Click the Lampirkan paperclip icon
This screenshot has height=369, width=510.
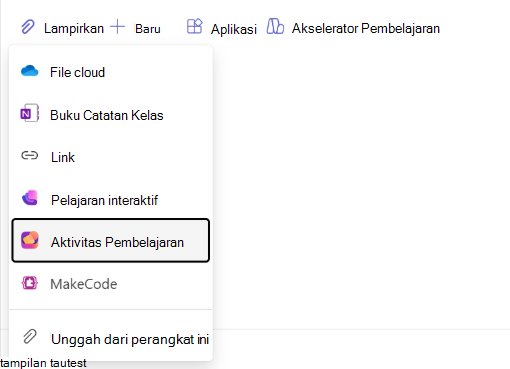tap(28, 27)
